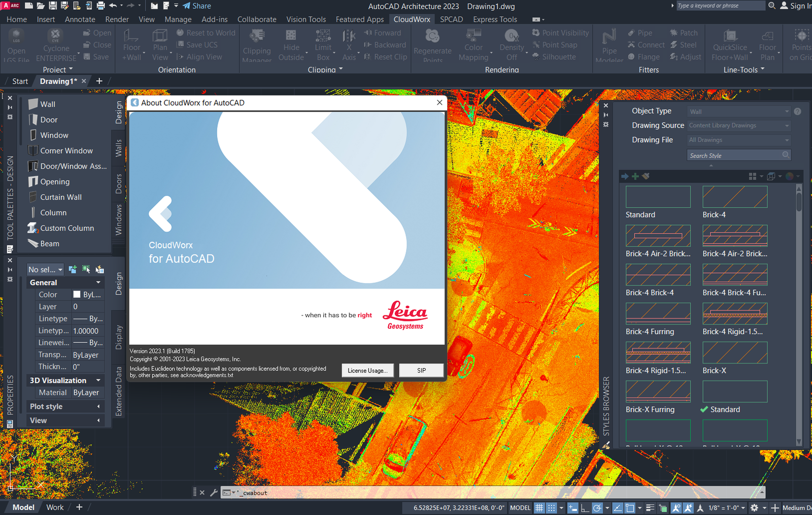Screen dimensions: 812x515
Task: Toggle dynamic input in the status bar
Action: tap(572, 508)
